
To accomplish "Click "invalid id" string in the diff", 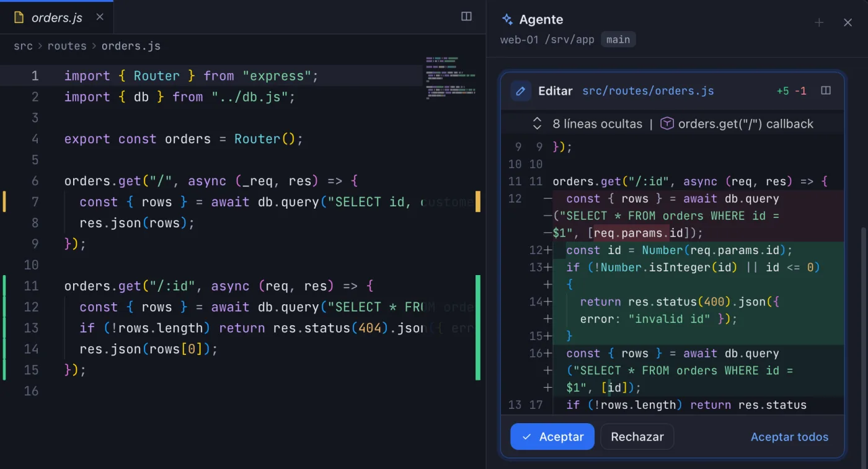I will tap(669, 319).
